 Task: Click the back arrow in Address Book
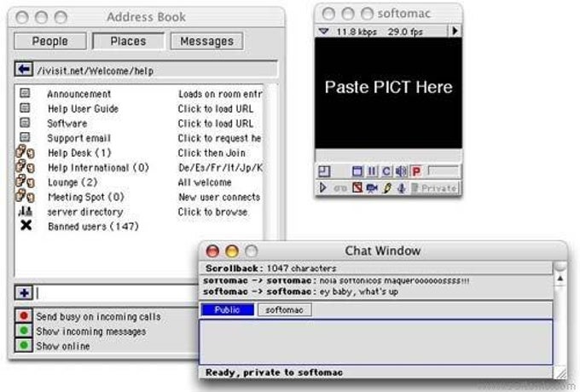pyautogui.click(x=24, y=69)
